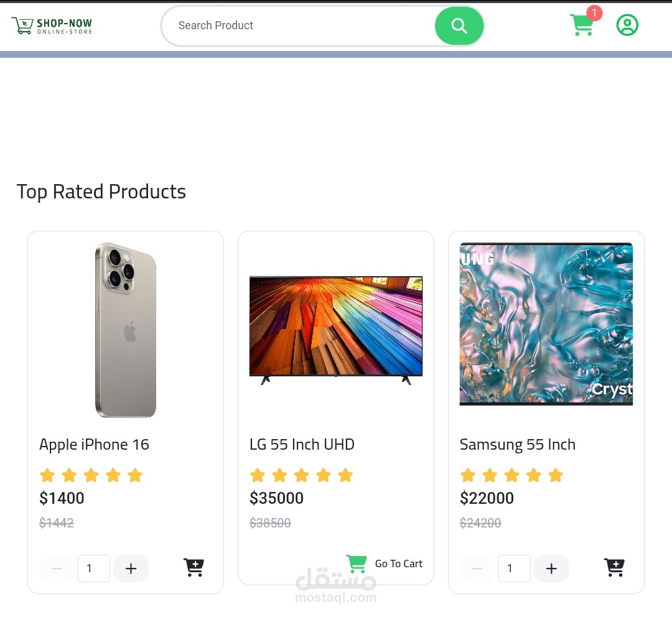Click the red cart badge showing 1

(594, 12)
